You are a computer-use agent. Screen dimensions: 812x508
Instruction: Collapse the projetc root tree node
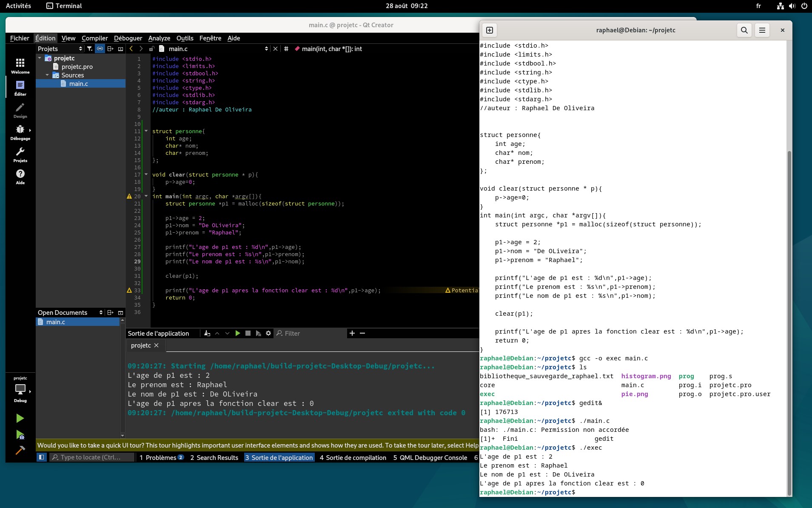40,58
